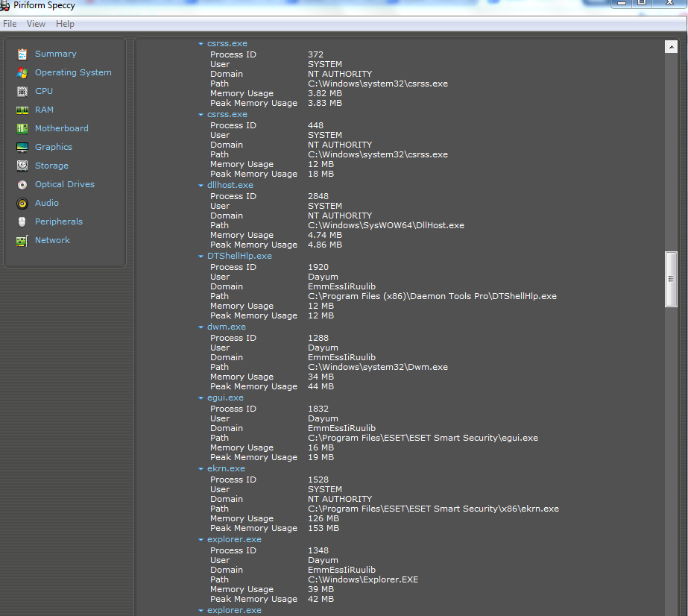Viewport: 688px width, 616px height.
Task: Select the ekrn.exe tree label
Action: (x=226, y=468)
